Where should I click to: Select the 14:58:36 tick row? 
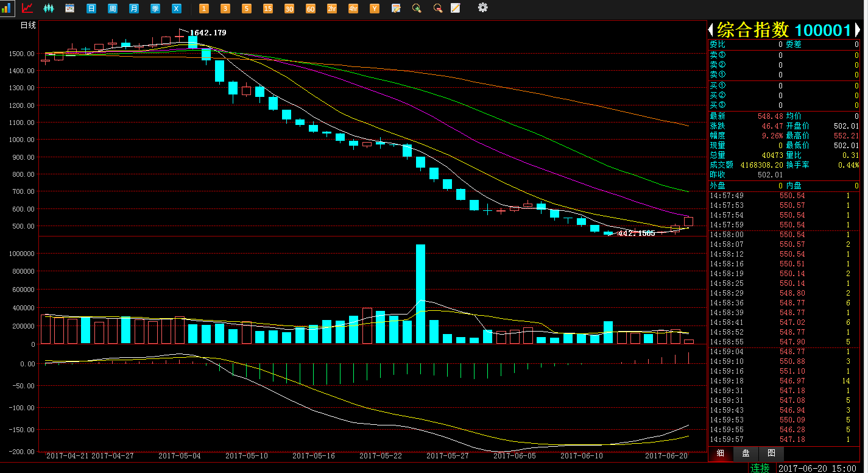[x=784, y=303]
